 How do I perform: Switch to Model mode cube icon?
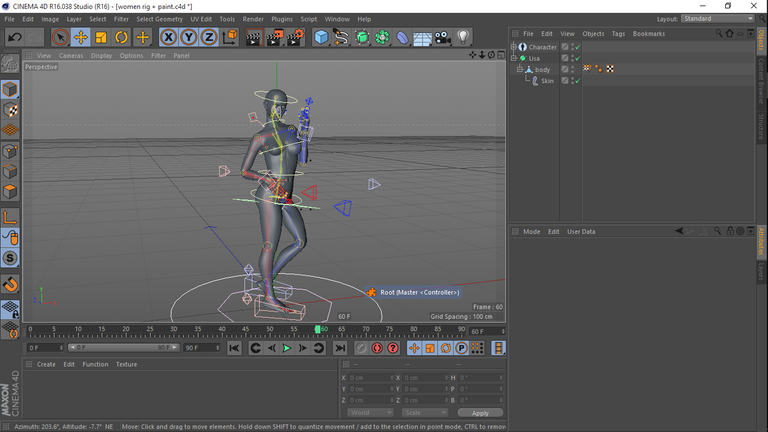click(x=10, y=89)
